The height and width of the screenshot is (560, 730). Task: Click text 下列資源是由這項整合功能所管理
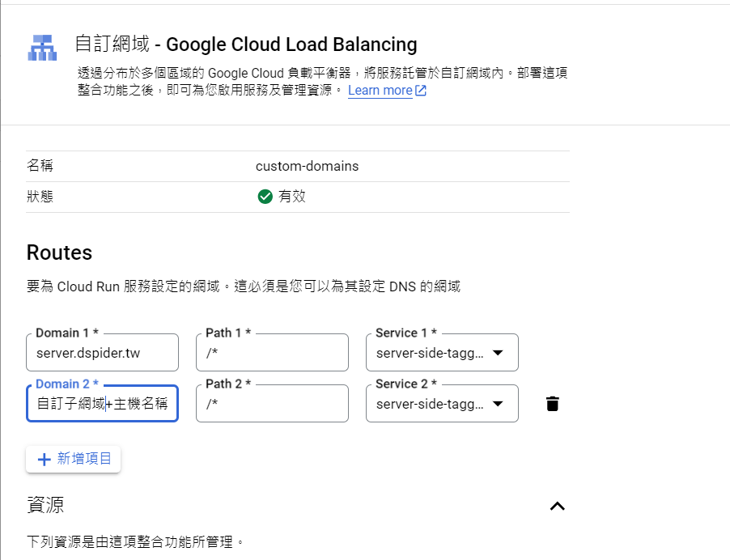click(135, 542)
